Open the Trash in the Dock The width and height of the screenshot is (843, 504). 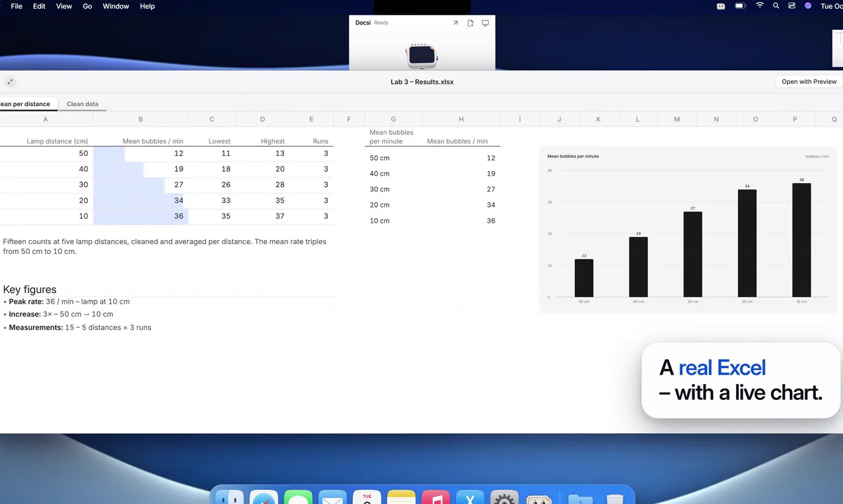(x=615, y=499)
